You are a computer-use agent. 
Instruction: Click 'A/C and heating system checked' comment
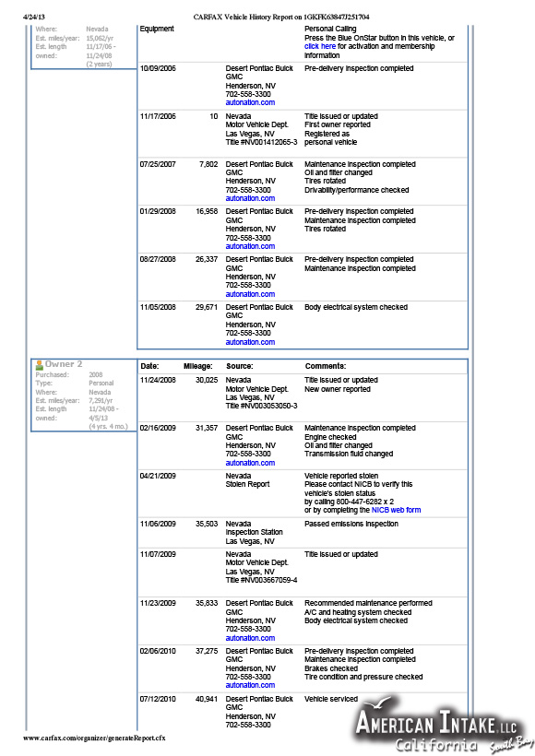tap(358, 612)
